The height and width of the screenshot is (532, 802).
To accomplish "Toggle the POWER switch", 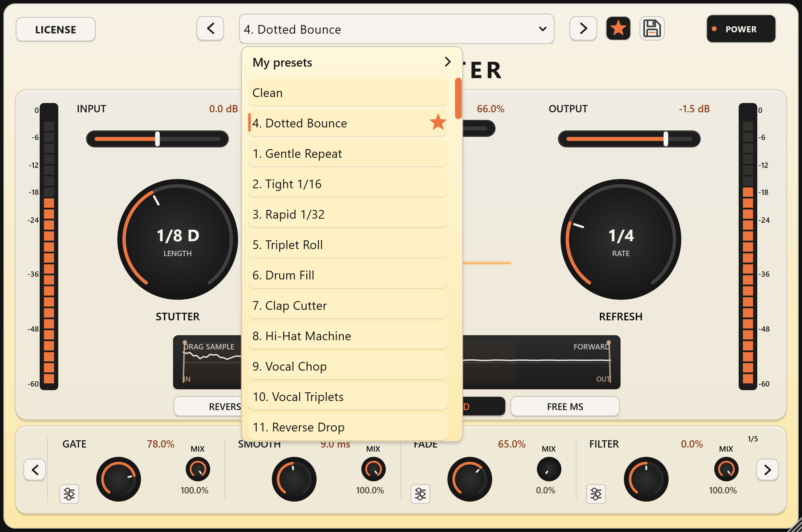I will click(x=741, y=29).
